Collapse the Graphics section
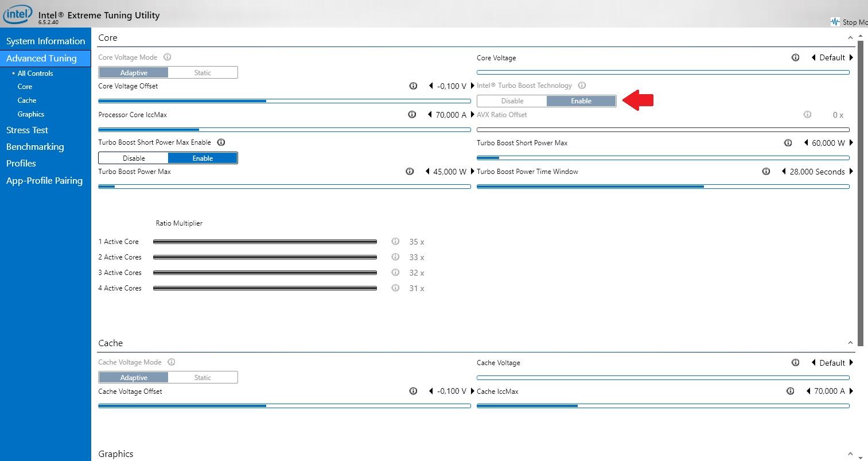 tap(850, 454)
